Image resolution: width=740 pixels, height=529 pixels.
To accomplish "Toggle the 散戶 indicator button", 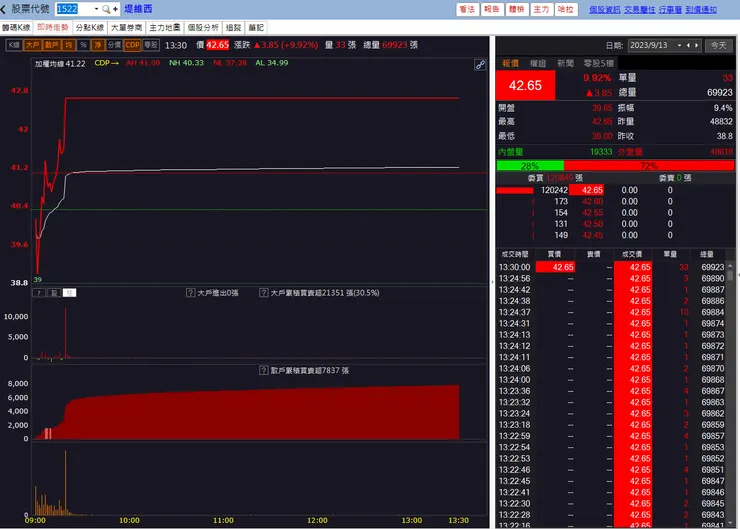I will [x=51, y=45].
